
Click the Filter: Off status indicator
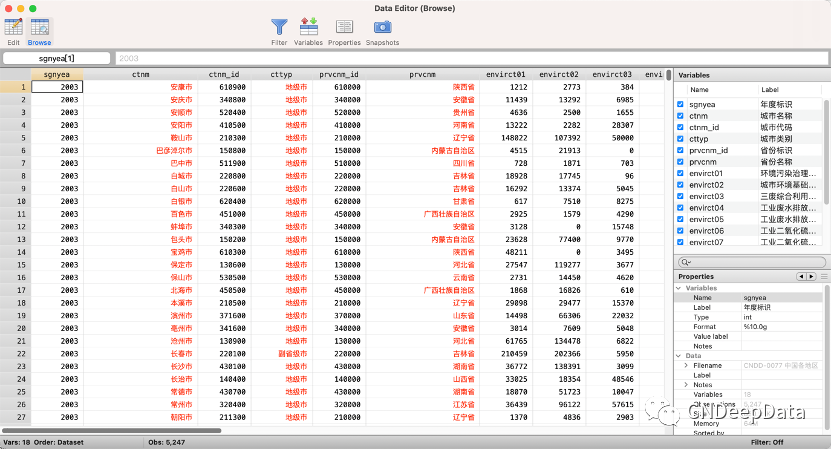tap(767, 442)
